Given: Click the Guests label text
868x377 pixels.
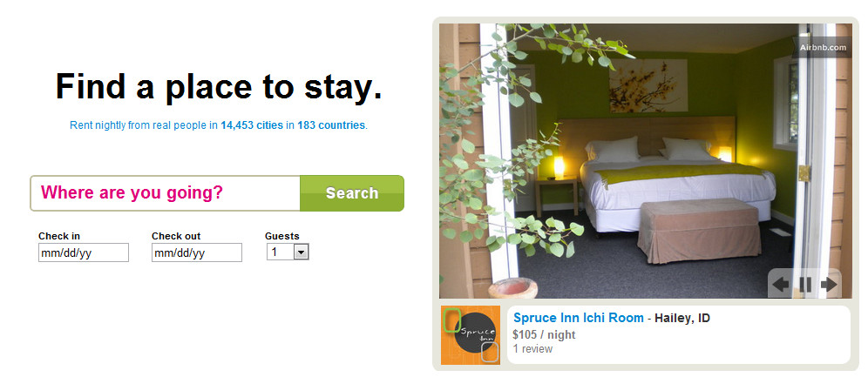Looking at the screenshot, I should tap(282, 236).
